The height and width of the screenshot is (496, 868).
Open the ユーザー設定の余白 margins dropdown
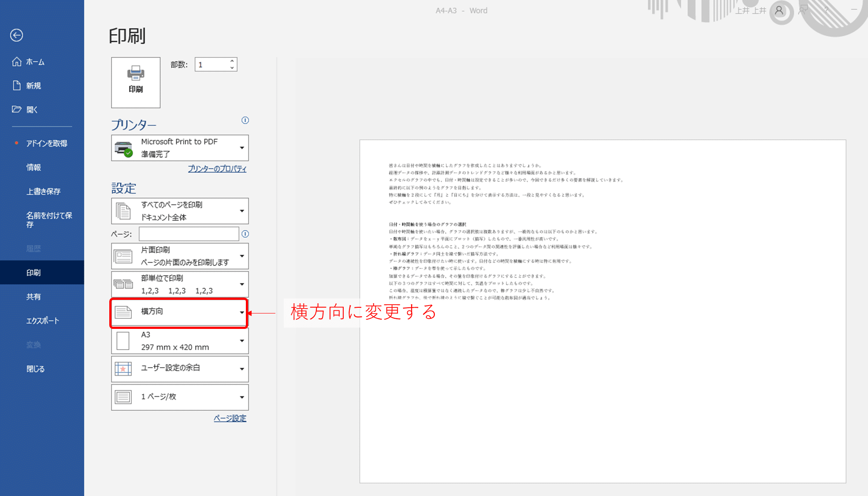[x=241, y=369]
